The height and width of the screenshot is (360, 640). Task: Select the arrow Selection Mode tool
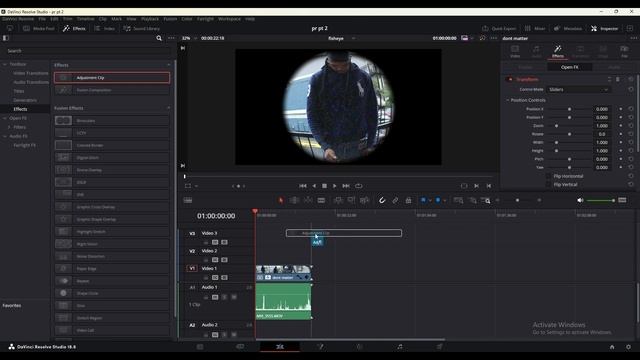pos(281,200)
